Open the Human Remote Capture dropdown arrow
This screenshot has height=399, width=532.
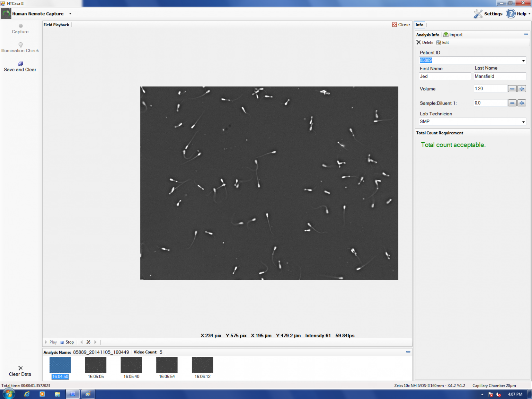pos(70,14)
